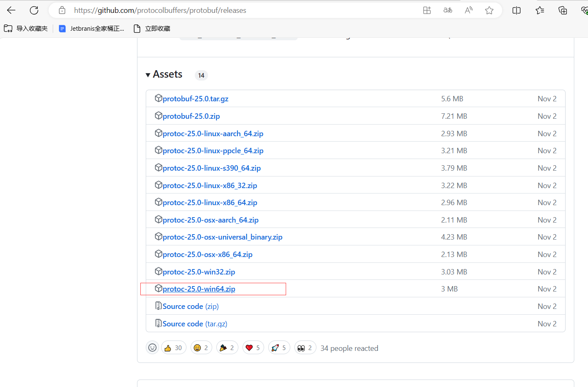Click package icon beside protoc-25.0-win32.zip
The width and height of the screenshot is (588, 387).
pyautogui.click(x=158, y=271)
